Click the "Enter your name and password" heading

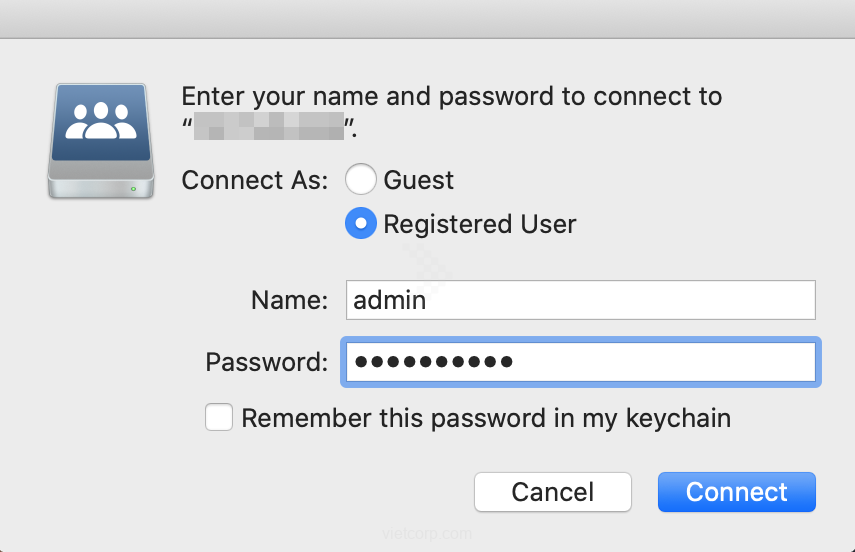(x=451, y=97)
